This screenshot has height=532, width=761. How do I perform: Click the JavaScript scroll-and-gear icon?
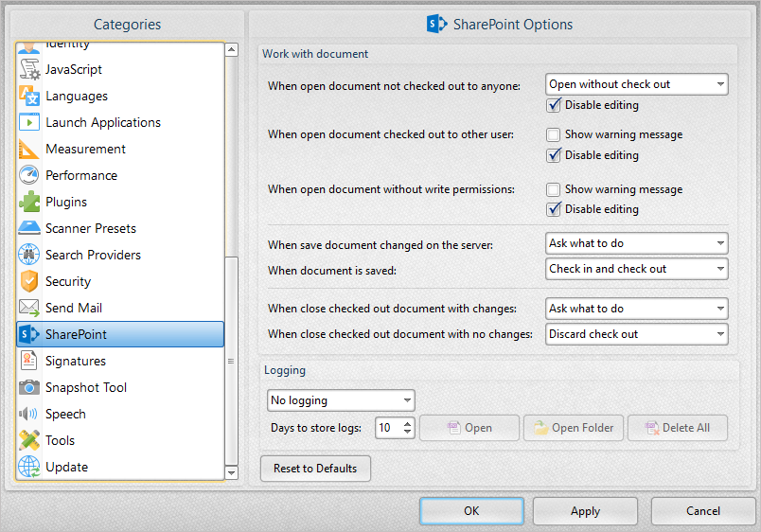pos(29,69)
